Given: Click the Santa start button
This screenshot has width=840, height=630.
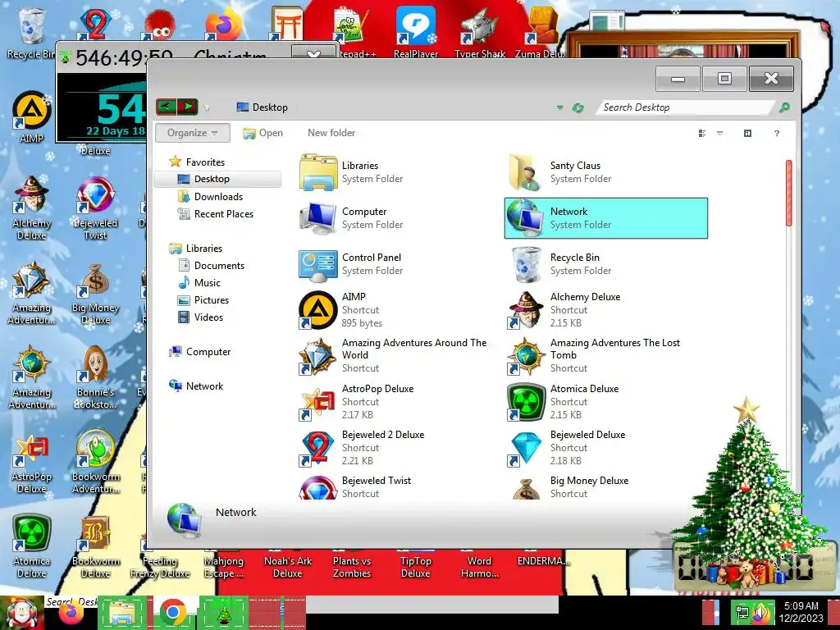Looking at the screenshot, I should click(22, 613).
